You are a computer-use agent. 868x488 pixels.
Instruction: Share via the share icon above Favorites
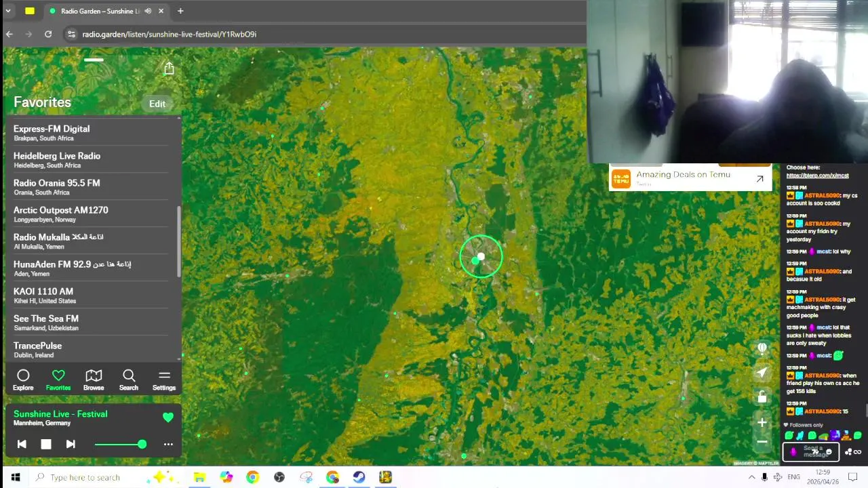169,68
